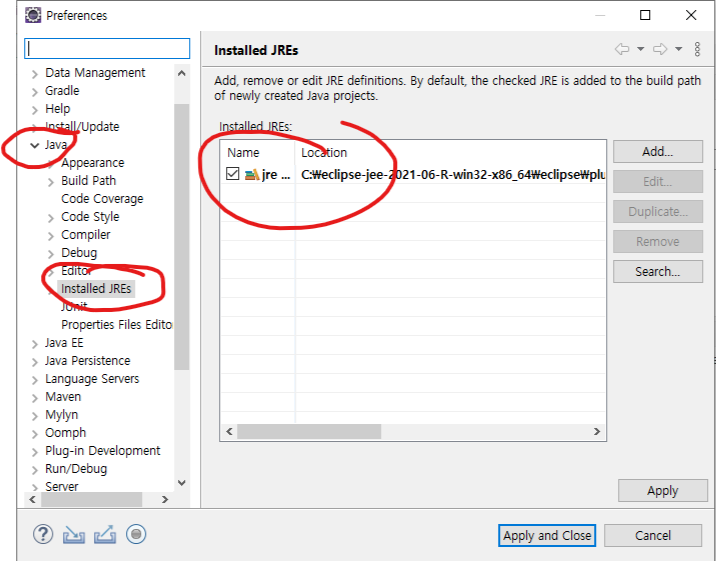Click Apply and Close

click(547, 535)
